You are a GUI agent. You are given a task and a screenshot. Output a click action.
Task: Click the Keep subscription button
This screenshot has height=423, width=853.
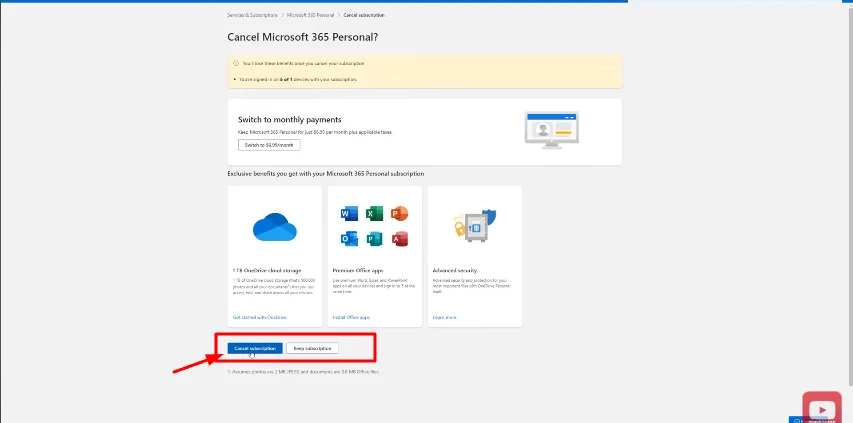[312, 349]
